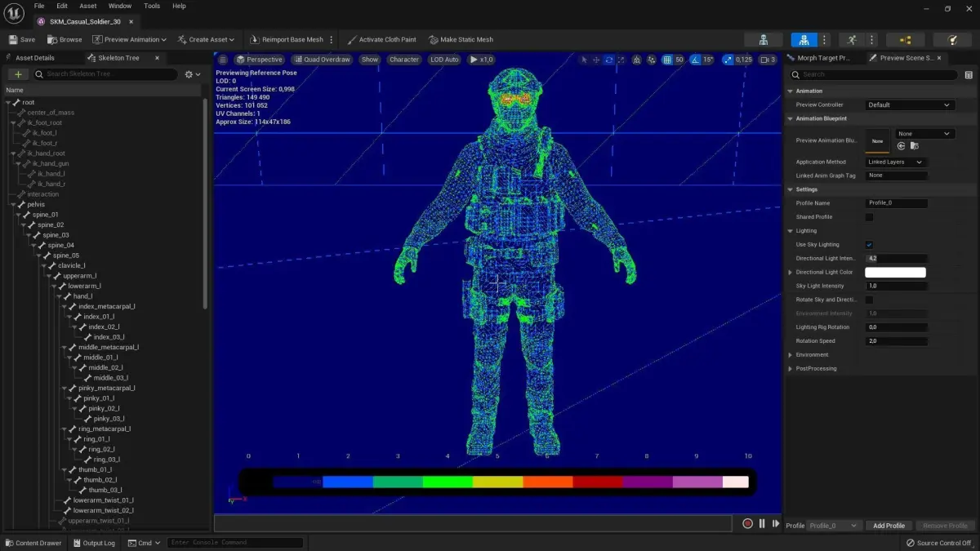Activate the translate gizmo tool
980x551 pixels.
pos(596,60)
